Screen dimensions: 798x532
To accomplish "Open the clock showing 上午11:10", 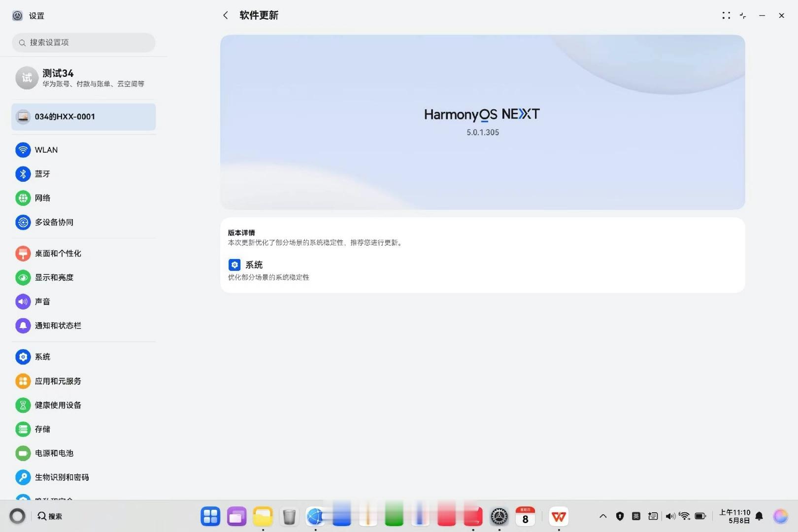I will click(734, 516).
